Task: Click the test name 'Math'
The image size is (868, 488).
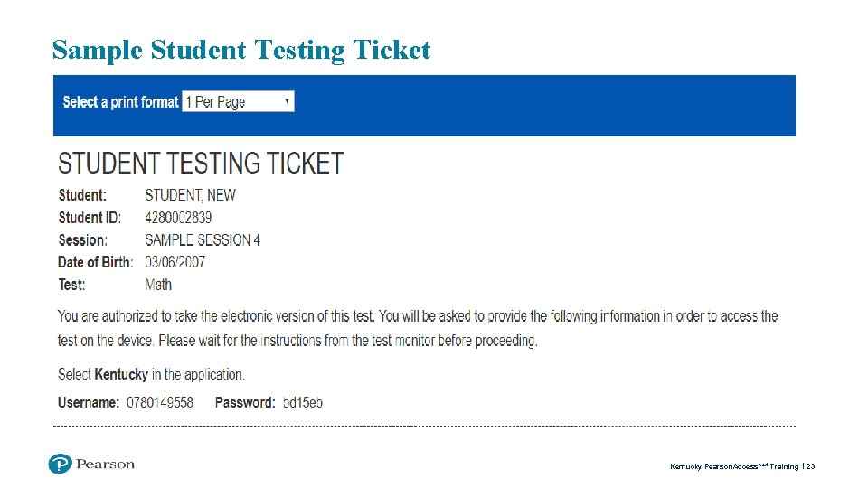Action: click(x=158, y=285)
